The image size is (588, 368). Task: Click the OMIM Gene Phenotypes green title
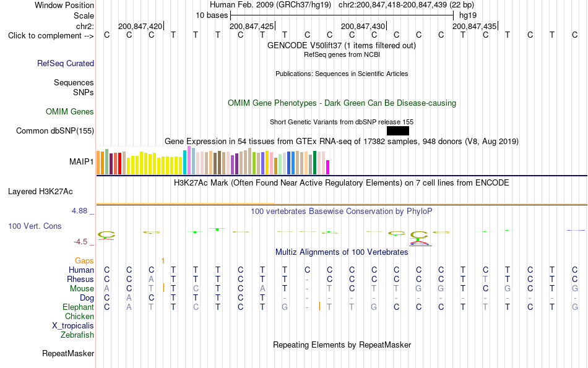(x=342, y=103)
